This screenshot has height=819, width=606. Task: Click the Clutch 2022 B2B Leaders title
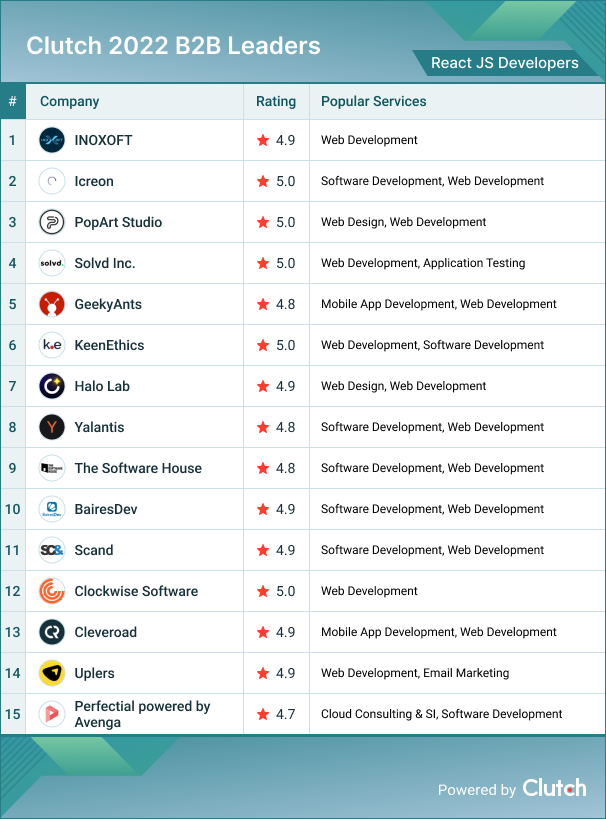[173, 46]
